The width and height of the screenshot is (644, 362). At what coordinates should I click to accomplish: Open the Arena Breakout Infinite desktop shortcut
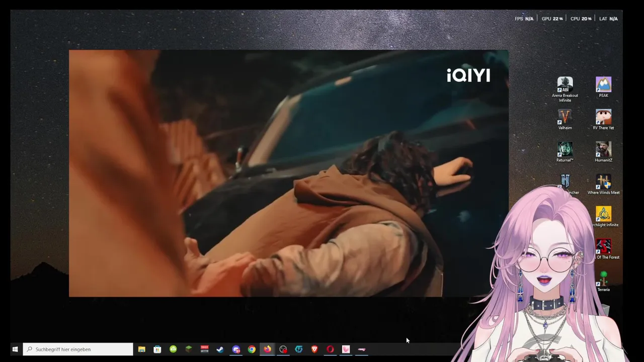pyautogui.click(x=565, y=89)
